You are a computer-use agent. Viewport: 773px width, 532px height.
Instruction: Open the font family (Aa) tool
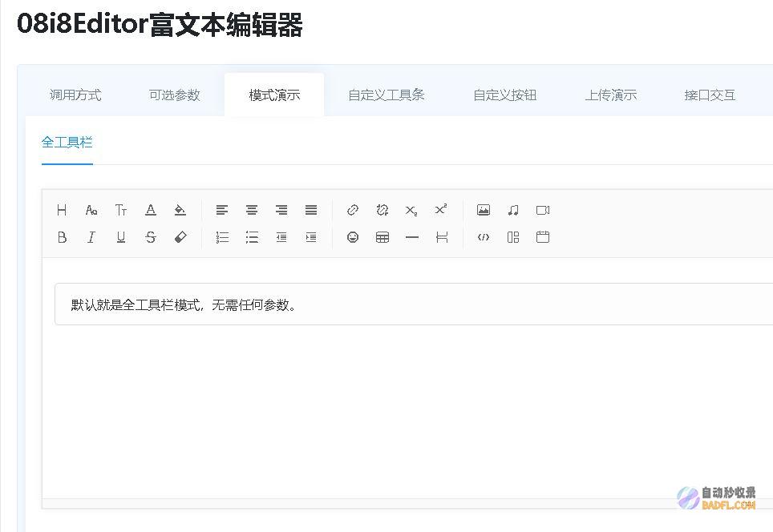[x=91, y=211]
